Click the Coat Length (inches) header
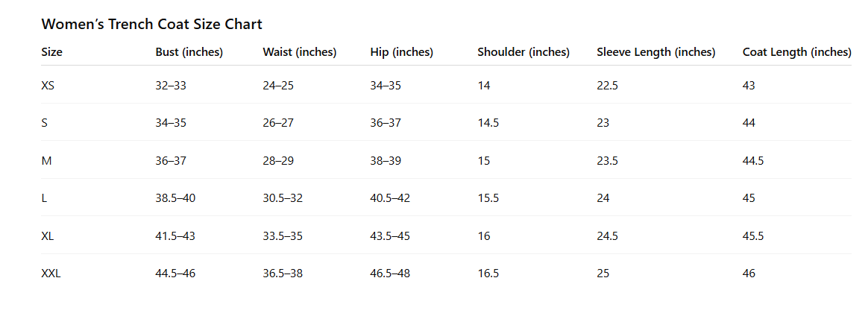Image resolution: width=868 pixels, height=313 pixels. (x=796, y=52)
